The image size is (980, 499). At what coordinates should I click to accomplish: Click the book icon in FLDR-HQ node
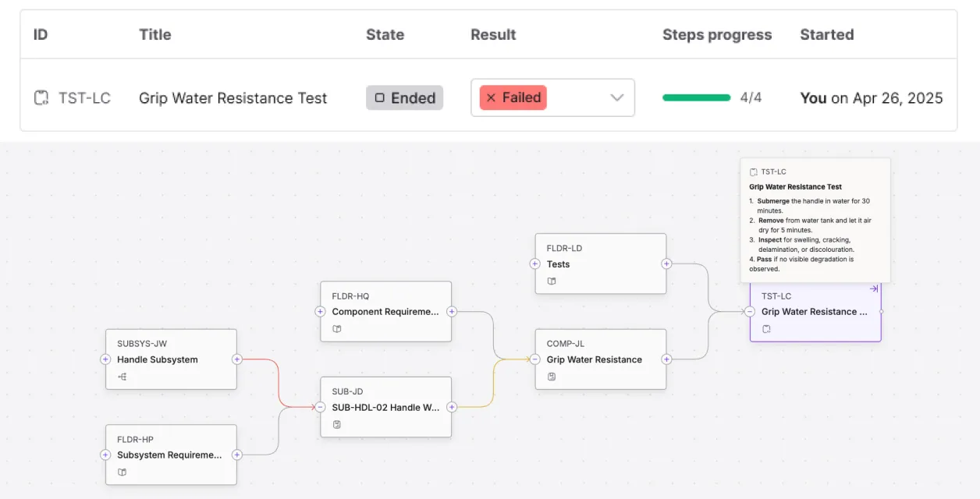337,329
